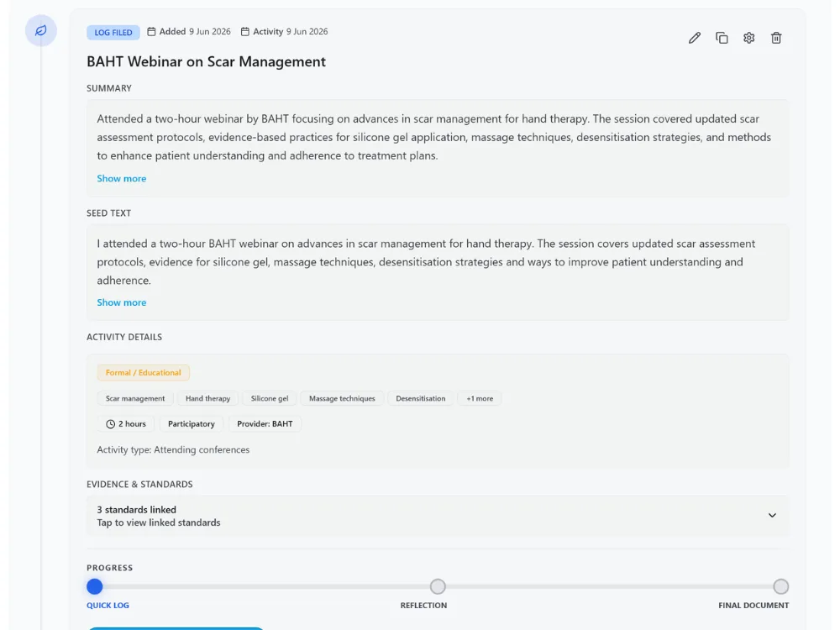Select the Reflection progress step
The image size is (840, 630).
(438, 586)
